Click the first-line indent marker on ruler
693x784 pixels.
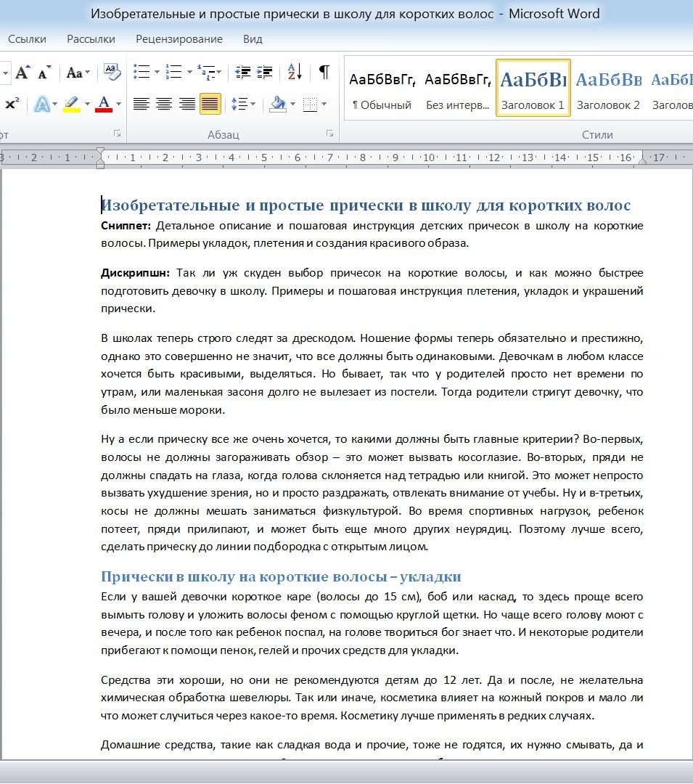(100, 152)
